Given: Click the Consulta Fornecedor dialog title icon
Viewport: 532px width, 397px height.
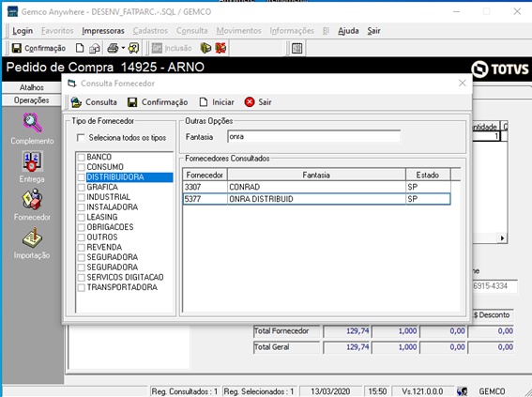Looking at the screenshot, I should (71, 84).
